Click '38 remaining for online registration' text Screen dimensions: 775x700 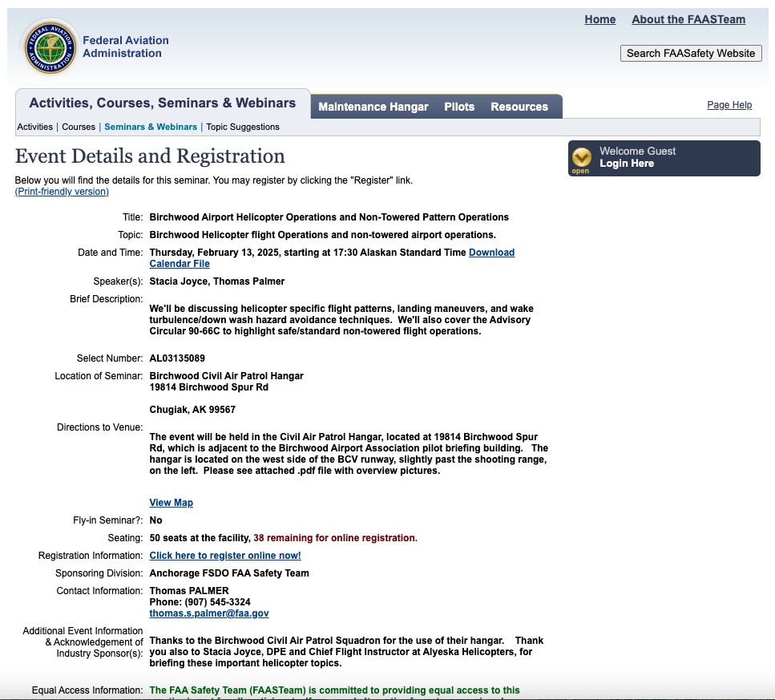click(x=335, y=538)
